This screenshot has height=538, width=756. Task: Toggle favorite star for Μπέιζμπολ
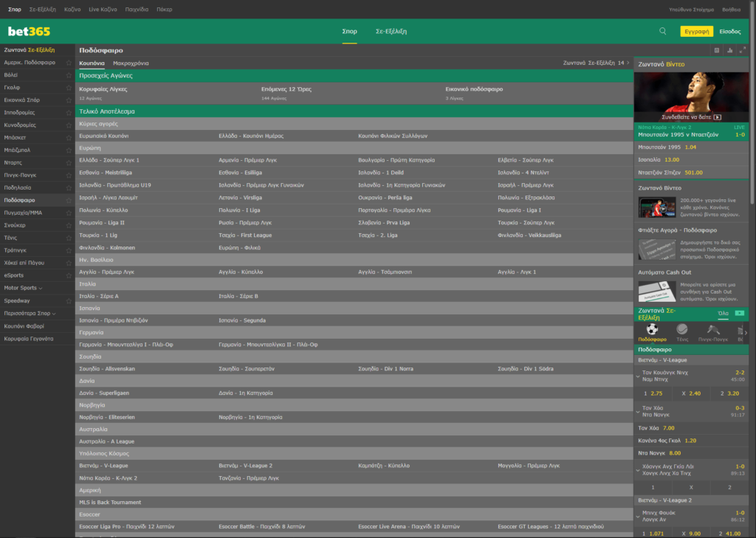tap(69, 151)
